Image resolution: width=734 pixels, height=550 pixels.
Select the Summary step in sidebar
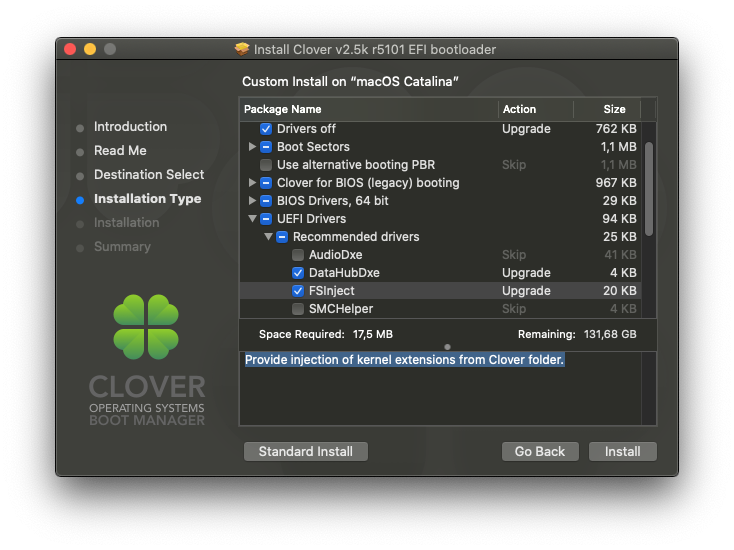[x=122, y=246]
